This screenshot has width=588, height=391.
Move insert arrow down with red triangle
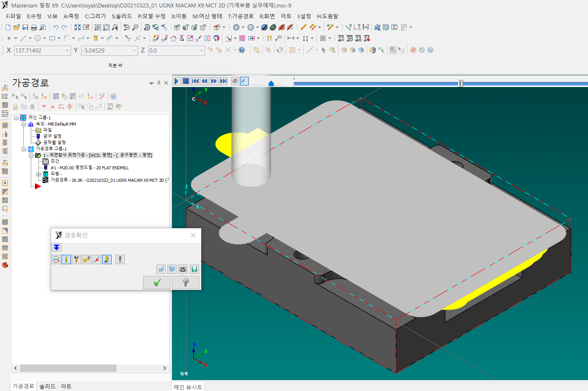click(x=44, y=107)
